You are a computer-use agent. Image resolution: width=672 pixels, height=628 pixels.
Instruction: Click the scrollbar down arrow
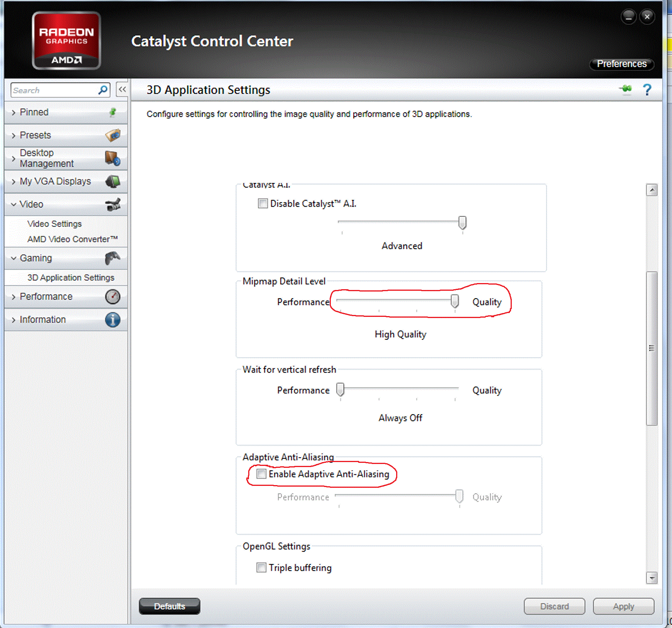coord(652,578)
